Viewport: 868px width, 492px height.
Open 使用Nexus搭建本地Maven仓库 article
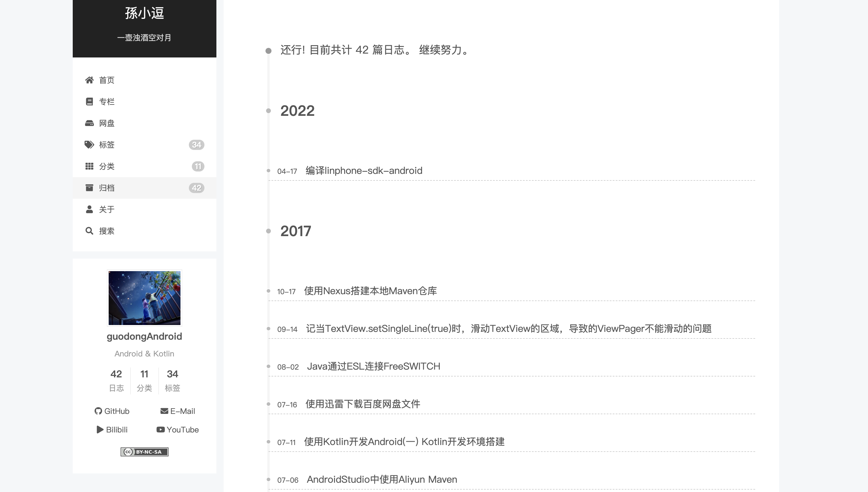point(370,291)
